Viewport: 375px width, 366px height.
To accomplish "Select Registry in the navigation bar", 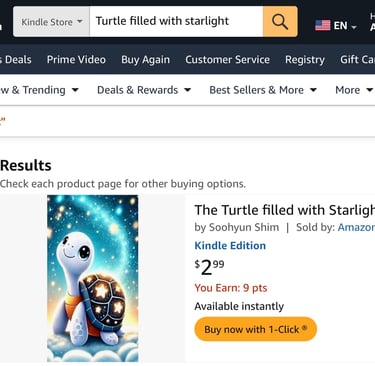I will [305, 60].
